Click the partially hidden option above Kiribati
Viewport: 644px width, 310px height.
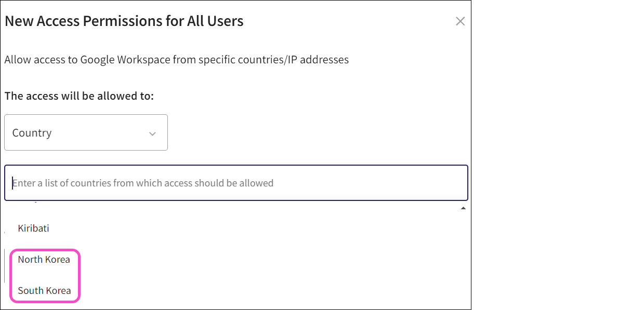31,203
